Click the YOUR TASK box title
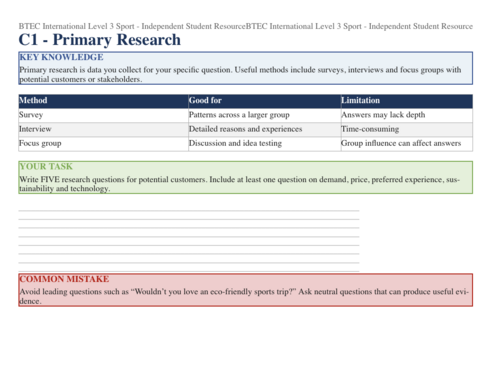This screenshot has width=500, height=369. point(46,167)
